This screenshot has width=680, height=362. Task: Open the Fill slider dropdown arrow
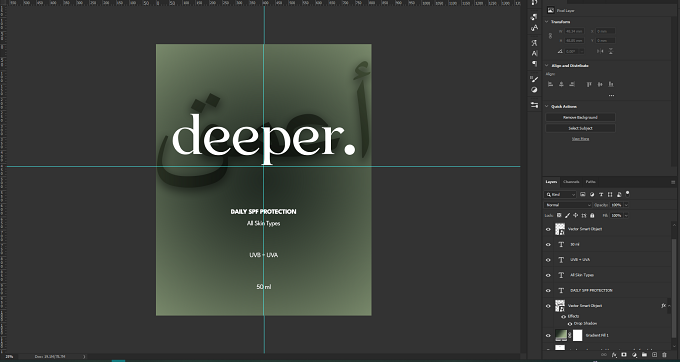coord(626,215)
